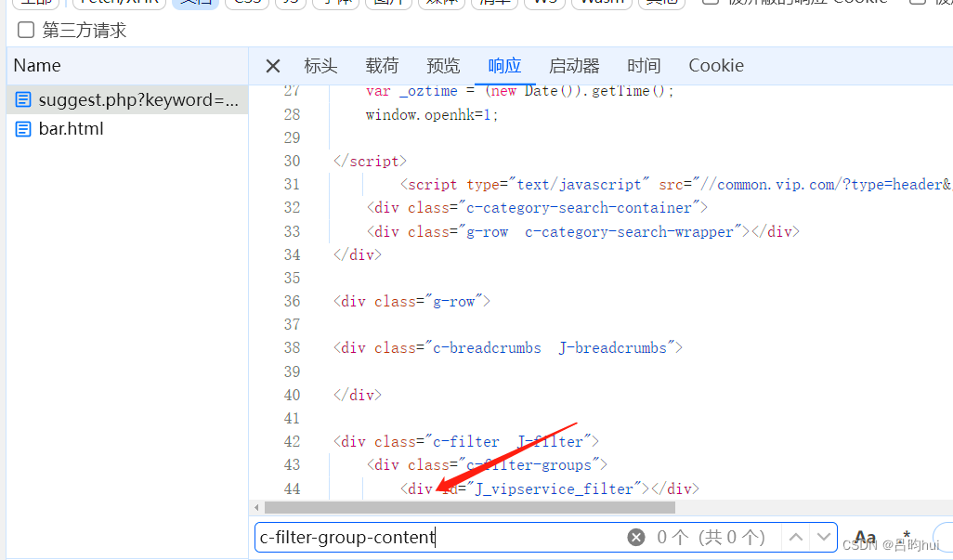Viewport: 953px width, 560px height.
Task: Close the request details panel
Action: click(273, 66)
